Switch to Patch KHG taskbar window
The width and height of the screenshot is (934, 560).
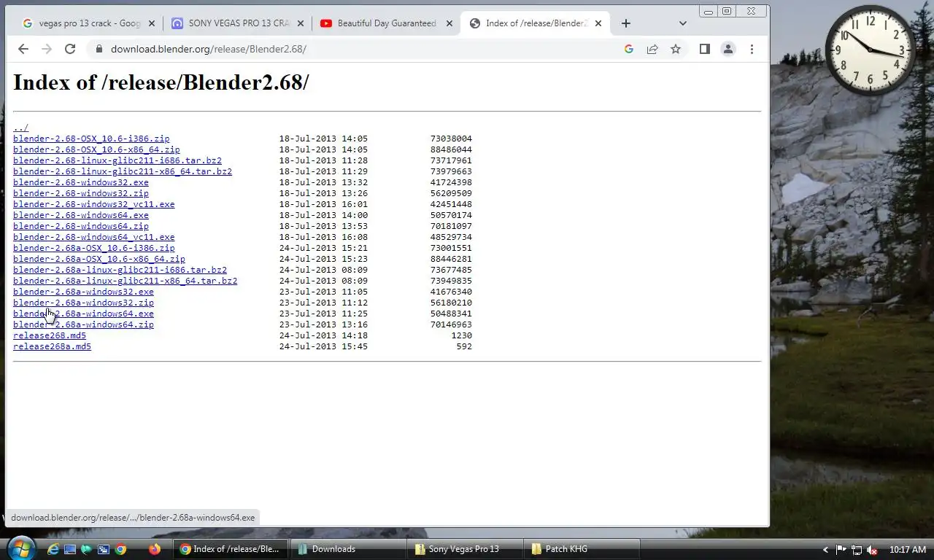[x=582, y=549]
